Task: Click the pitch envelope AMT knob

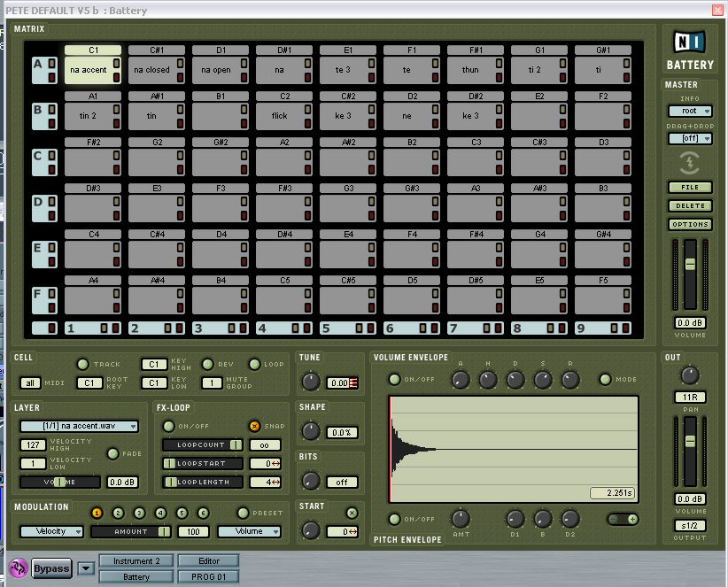Action: pos(460,519)
